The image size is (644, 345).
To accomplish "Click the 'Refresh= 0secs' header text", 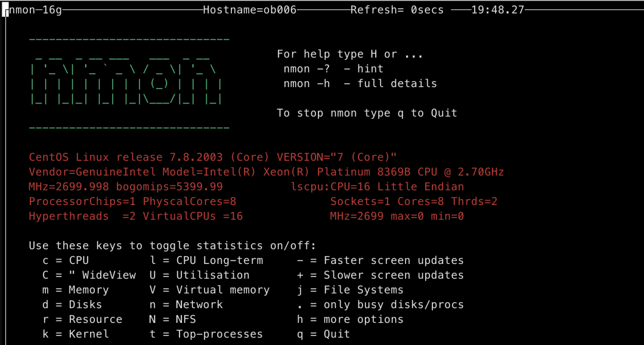I will click(x=397, y=10).
